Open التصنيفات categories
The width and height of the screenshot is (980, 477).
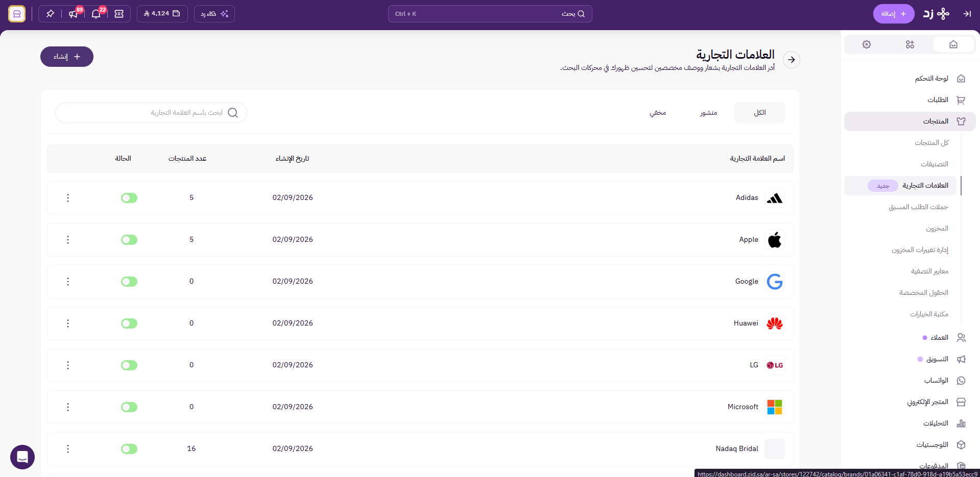coord(935,164)
